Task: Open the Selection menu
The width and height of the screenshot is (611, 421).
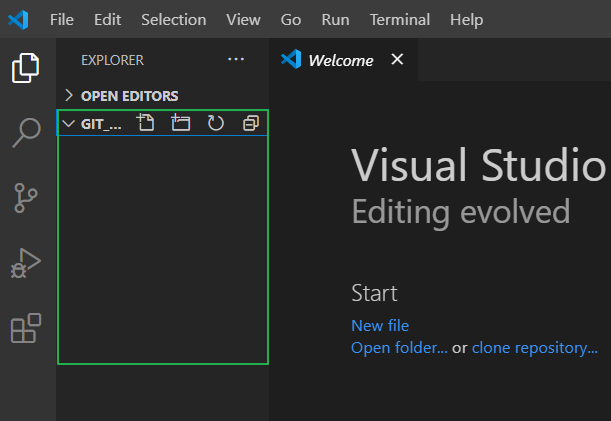Action: coord(174,19)
